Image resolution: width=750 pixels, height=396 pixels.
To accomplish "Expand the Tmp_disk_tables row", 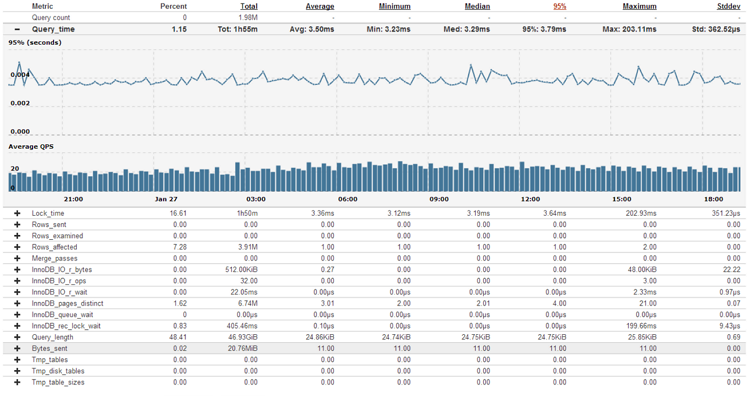I will click(x=17, y=371).
